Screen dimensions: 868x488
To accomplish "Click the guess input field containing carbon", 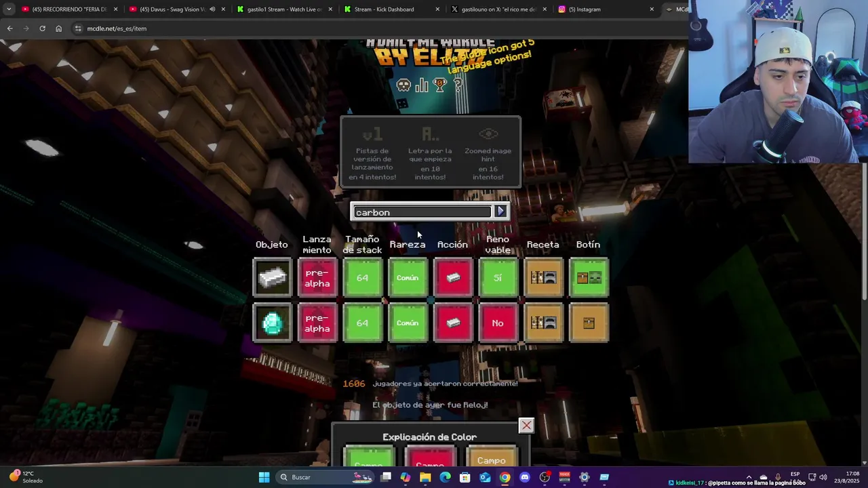I will pos(422,212).
